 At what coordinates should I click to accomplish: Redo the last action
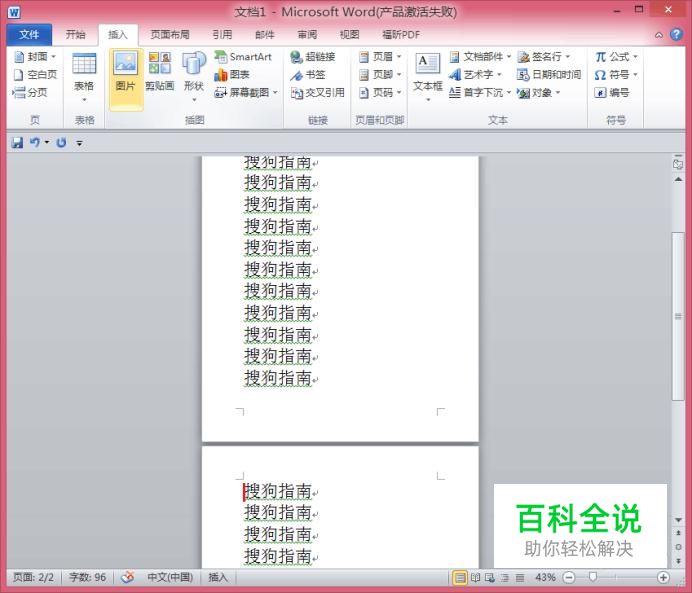point(61,143)
